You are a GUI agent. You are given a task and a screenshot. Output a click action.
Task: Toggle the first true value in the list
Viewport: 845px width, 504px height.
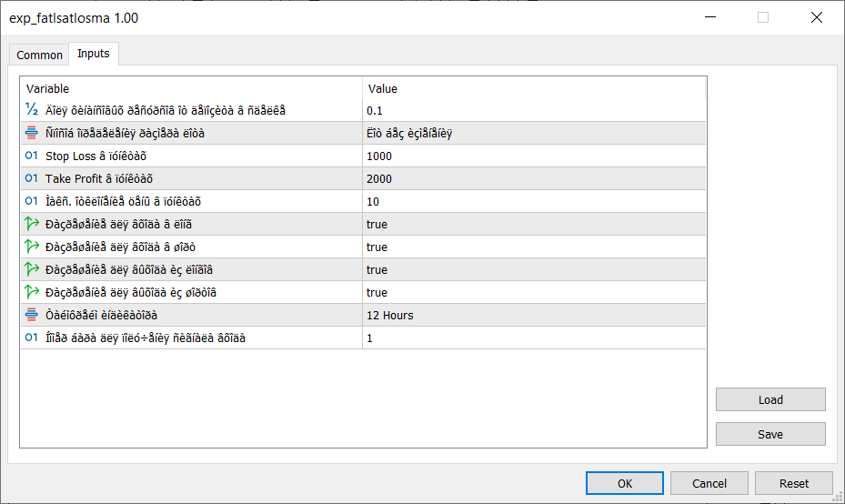coord(377,225)
